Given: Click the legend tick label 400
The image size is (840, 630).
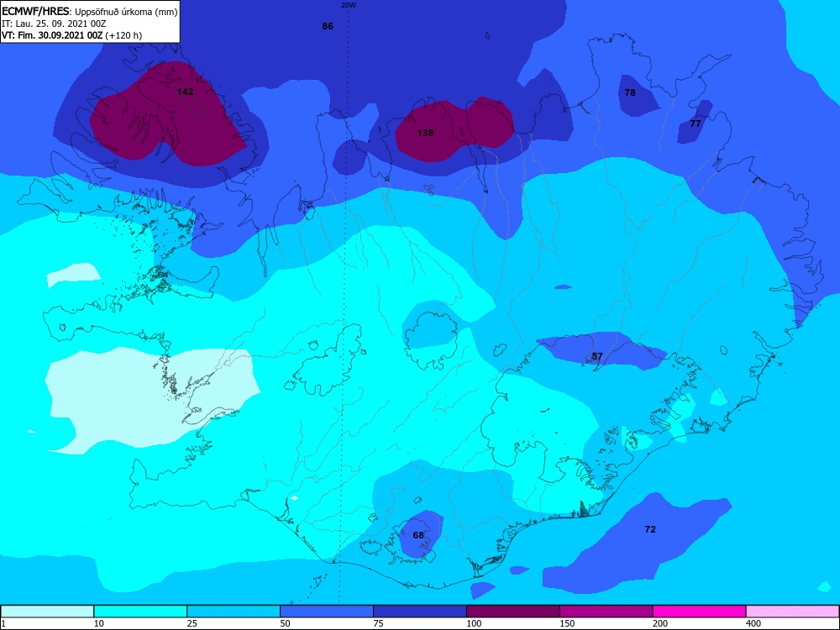Looking at the screenshot, I should (753, 623).
